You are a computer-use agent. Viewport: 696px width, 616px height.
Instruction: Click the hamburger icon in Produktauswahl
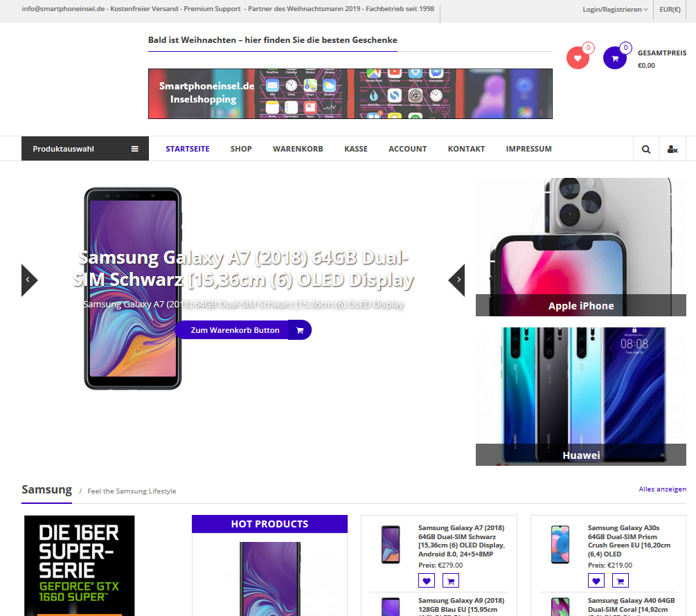135,149
